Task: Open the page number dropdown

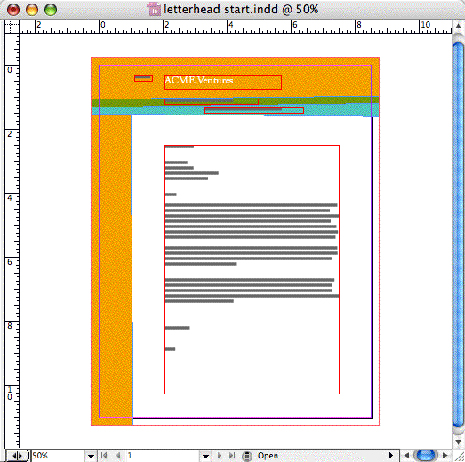Action: tap(206, 456)
